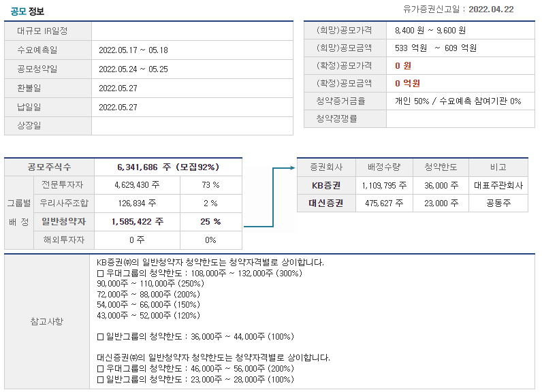Click the 해외투자자 row label
The image size is (542, 392).
pyautogui.click(x=64, y=240)
